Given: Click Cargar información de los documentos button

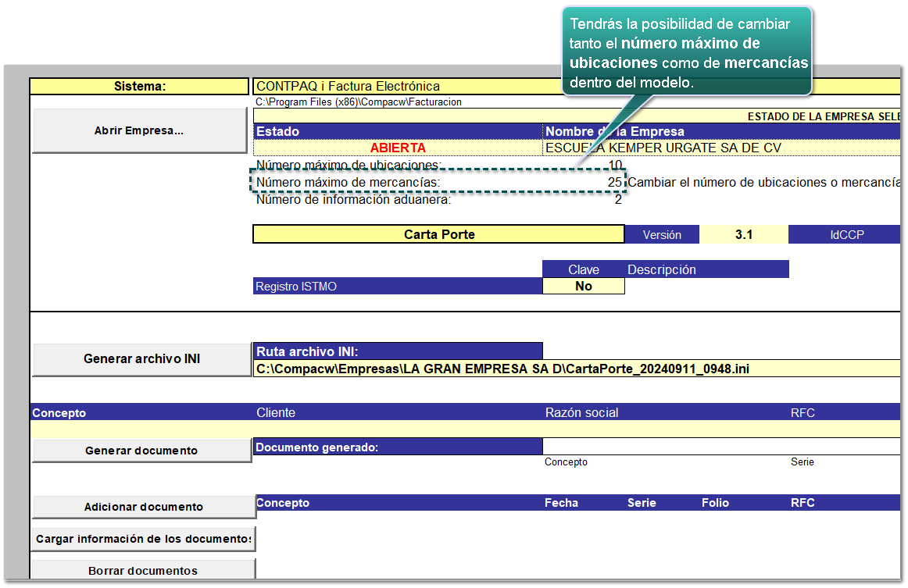Looking at the screenshot, I should pyautogui.click(x=144, y=539).
